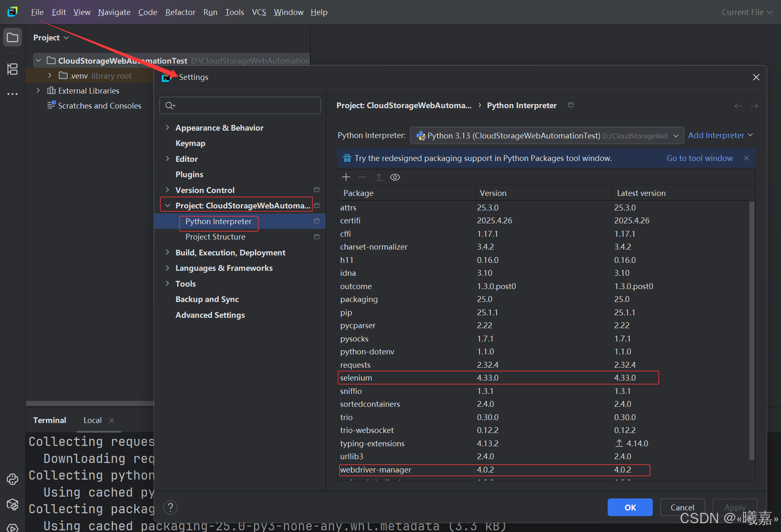
Task: Open Advanced Settings page
Action: [x=210, y=315]
